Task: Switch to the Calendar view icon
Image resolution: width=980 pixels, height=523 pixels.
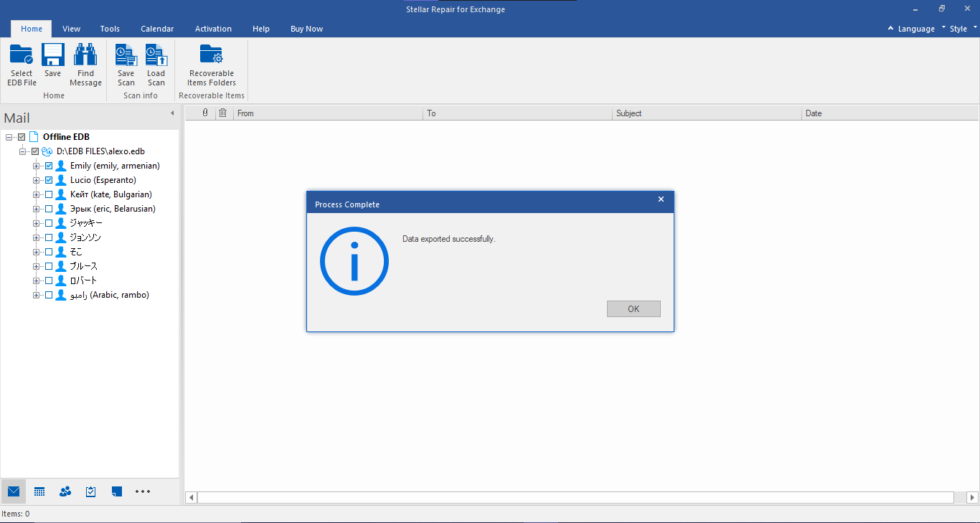Action: click(x=39, y=491)
